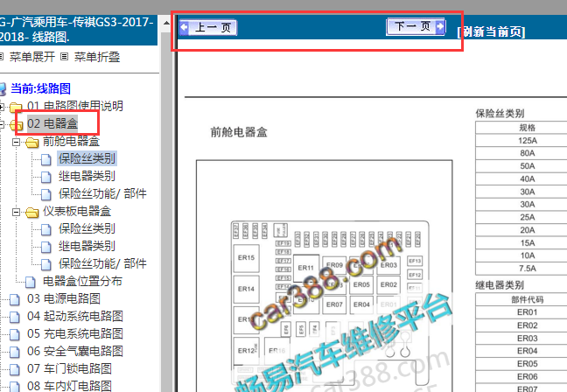The width and height of the screenshot is (567, 392).
Task: Click the icon left of 菜单折叠
Action: pos(64,56)
